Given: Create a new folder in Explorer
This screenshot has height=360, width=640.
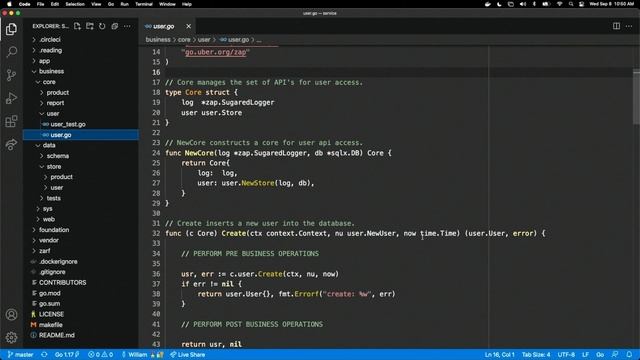Looking at the screenshot, I should [x=90, y=26].
